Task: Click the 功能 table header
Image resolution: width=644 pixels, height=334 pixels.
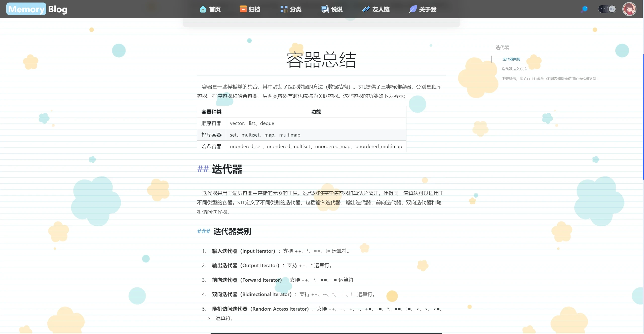Action: pyautogui.click(x=316, y=112)
